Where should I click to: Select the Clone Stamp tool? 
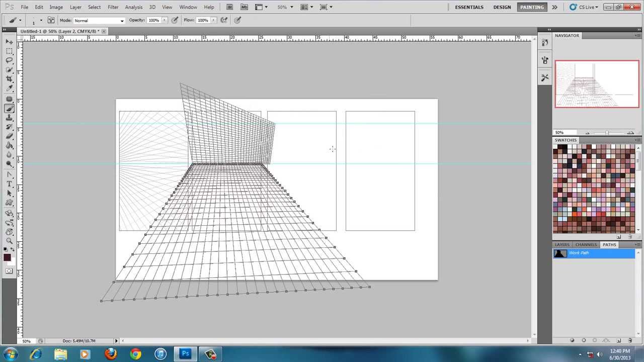click(x=9, y=118)
